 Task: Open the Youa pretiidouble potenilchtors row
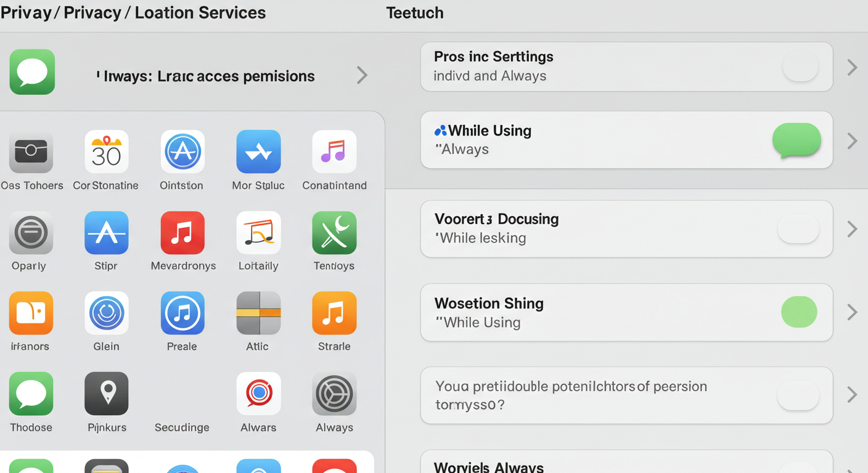pos(626,395)
